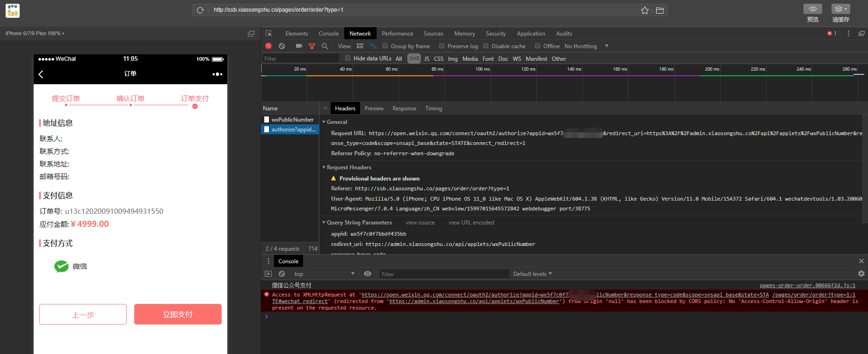The height and width of the screenshot is (354, 868).
Task: Click the detach simulator window icon
Action: 251,34
